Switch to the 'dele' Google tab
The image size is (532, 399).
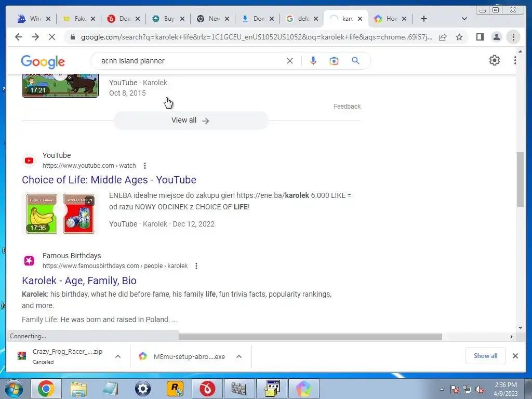coord(299,19)
